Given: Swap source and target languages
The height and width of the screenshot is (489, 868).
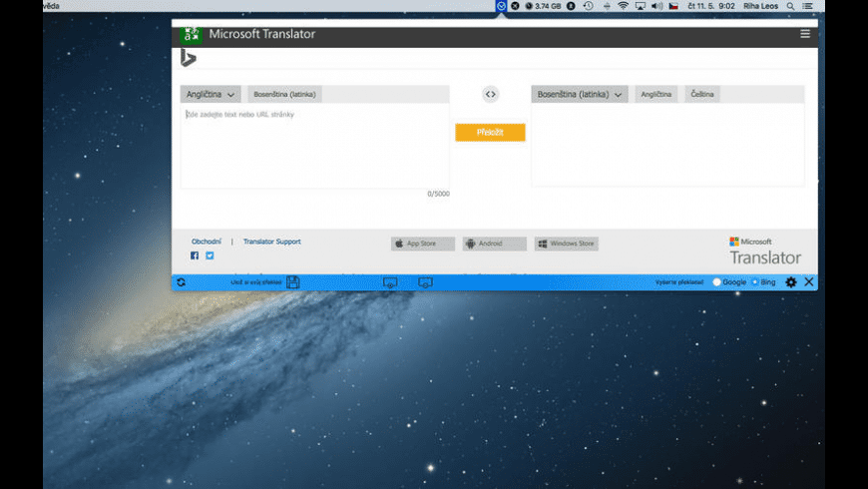Looking at the screenshot, I should 491,94.
